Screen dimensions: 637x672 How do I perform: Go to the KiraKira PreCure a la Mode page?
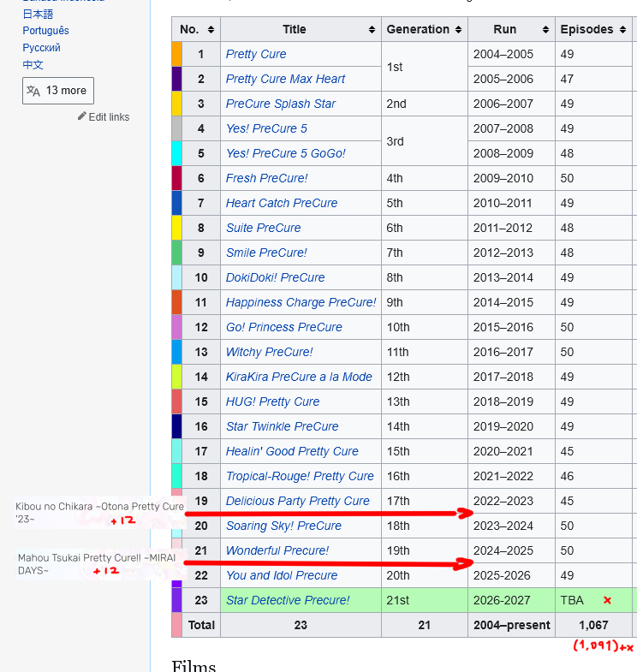pyautogui.click(x=299, y=377)
